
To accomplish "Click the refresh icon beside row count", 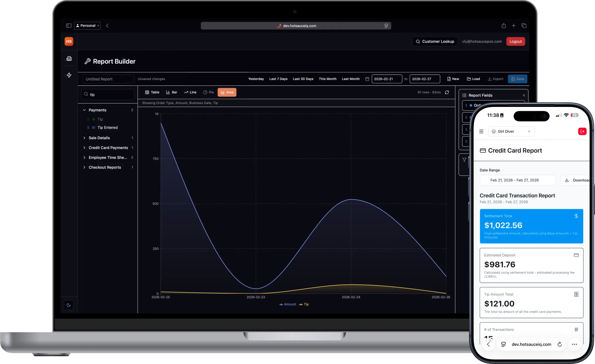I will click(447, 92).
